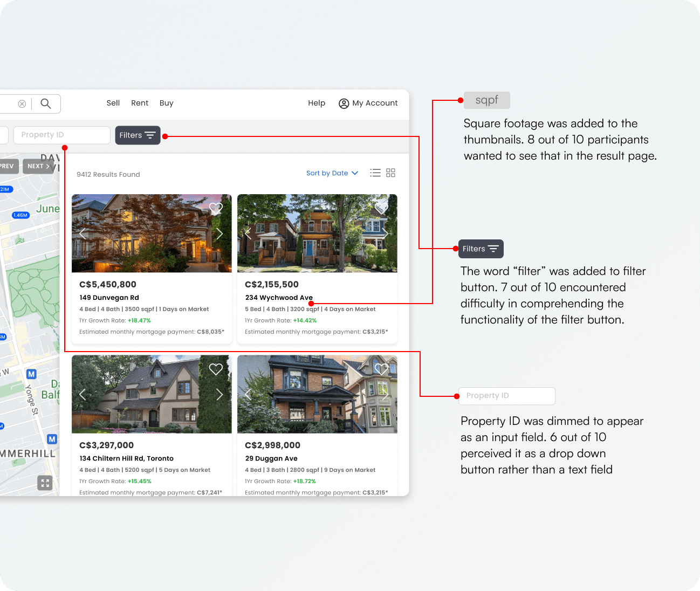Image resolution: width=700 pixels, height=591 pixels.
Task: Click the C$5,450,800 price
Action: (108, 285)
